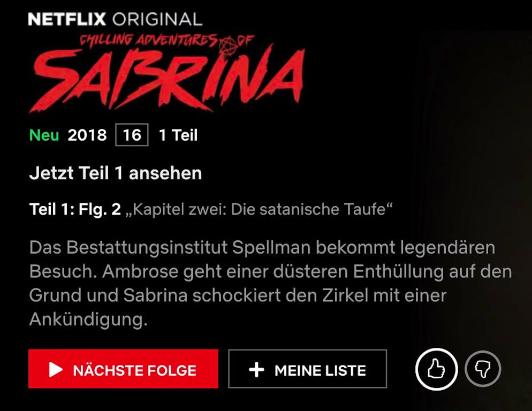Rate the show with thumbs up
This screenshot has height=411, width=532.
[436, 369]
